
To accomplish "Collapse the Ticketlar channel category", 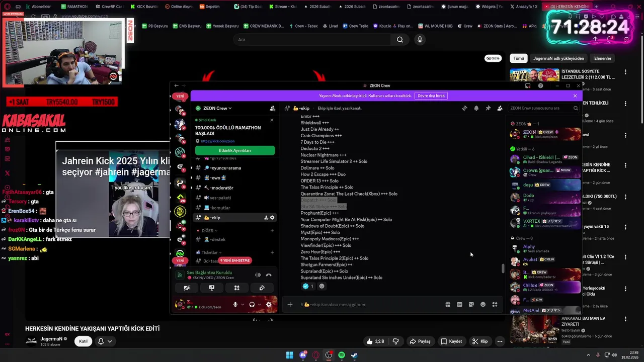I will pyautogui.click(x=209, y=252).
